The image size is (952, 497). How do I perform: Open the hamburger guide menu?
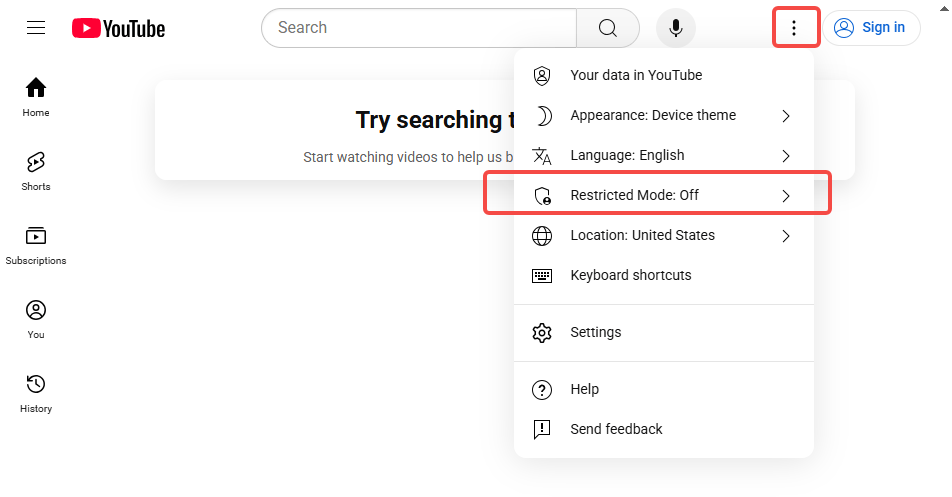click(x=36, y=28)
